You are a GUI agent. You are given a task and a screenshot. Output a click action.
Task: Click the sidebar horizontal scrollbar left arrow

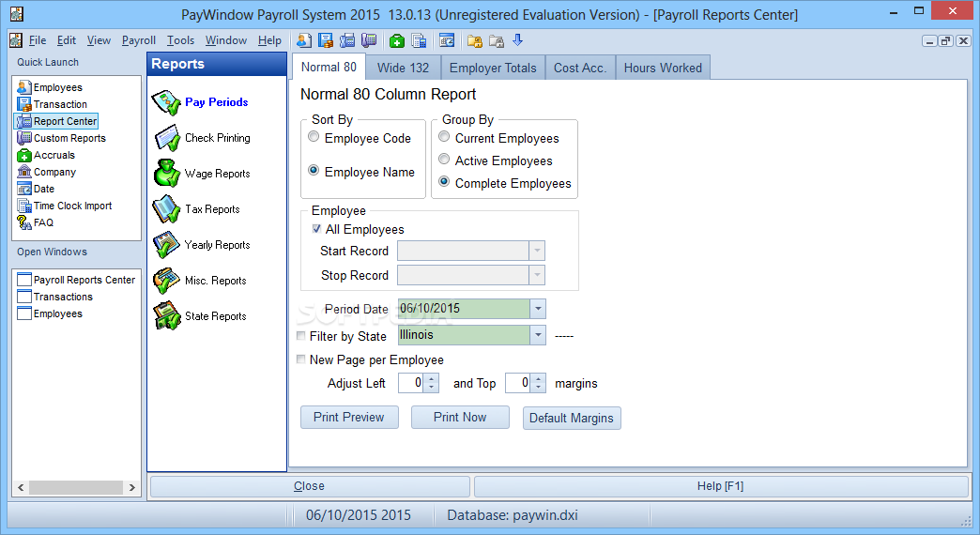pos(22,487)
